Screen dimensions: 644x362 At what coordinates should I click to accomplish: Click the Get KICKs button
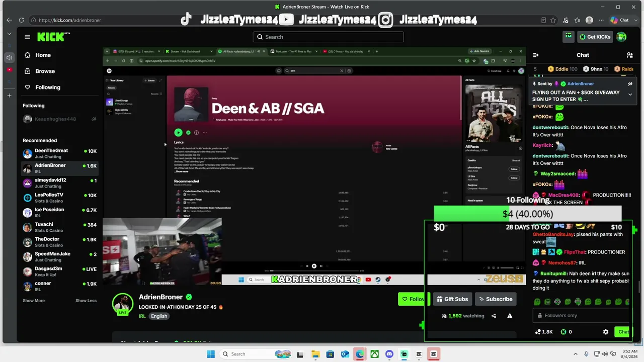point(595,37)
